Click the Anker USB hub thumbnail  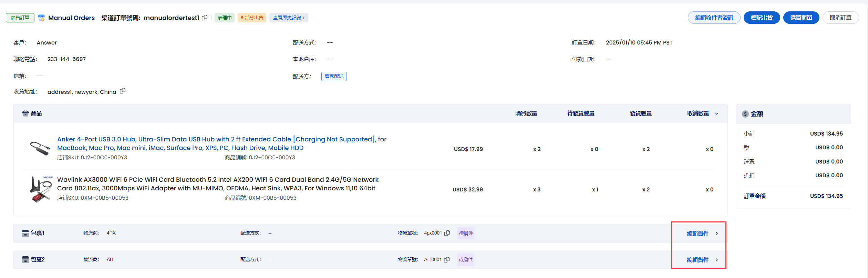click(40, 149)
